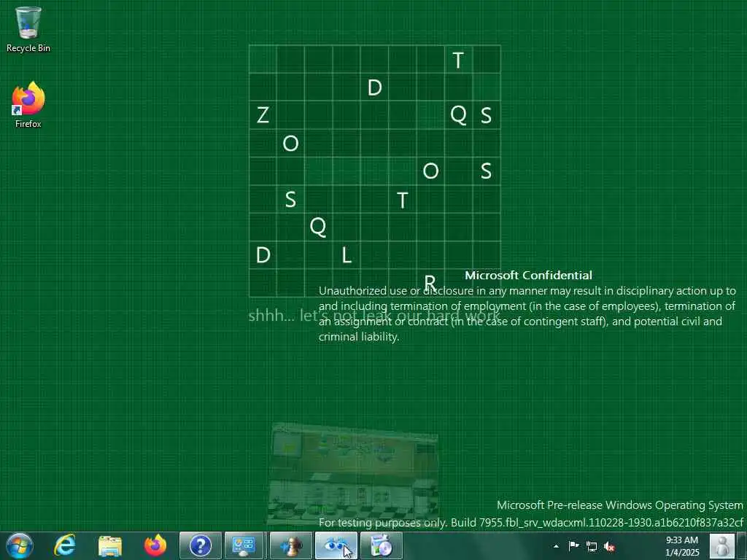Click the grid letter O sharing a row with S
This screenshot has height=560, width=747.
click(x=430, y=171)
